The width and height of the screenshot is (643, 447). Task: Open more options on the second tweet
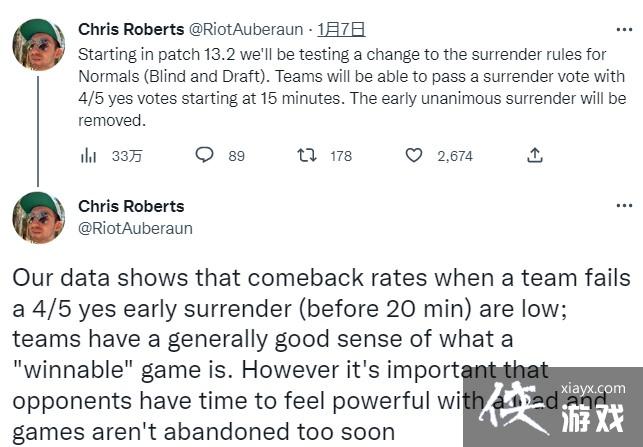[624, 206]
